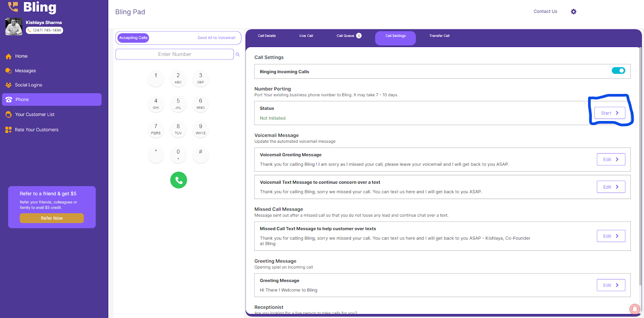Click the Refer Now button
The height and width of the screenshot is (318, 644).
tap(52, 218)
